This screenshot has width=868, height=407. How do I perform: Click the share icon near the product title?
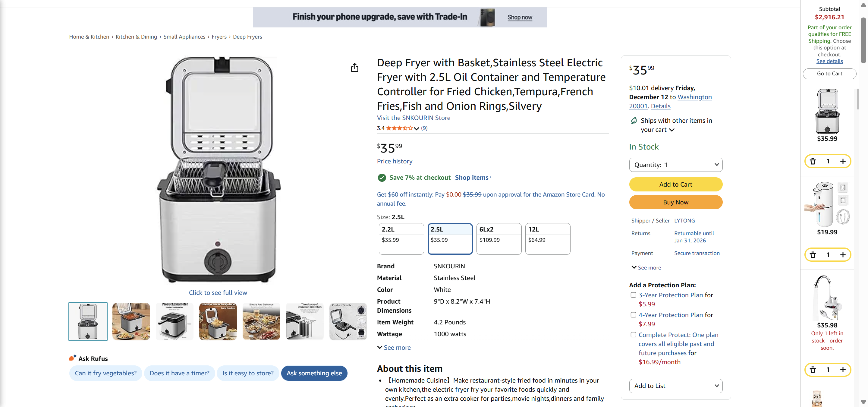pos(354,68)
